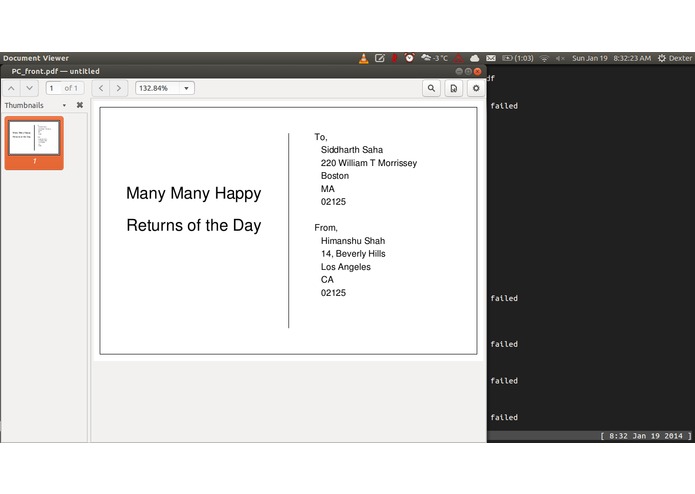This screenshot has width=695, height=494.
Task: Open the Wi-Fi network indicator
Action: pos(544,58)
